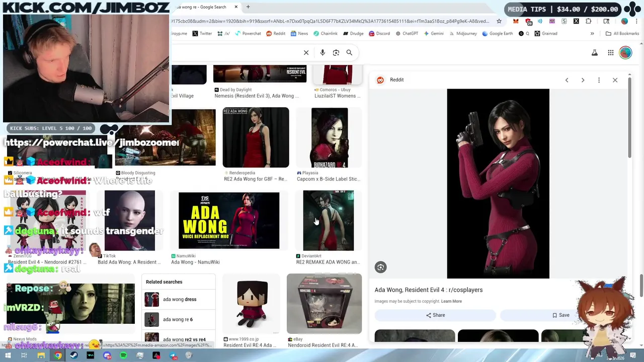Image resolution: width=644 pixels, height=362 pixels.
Task: Select related search 'ada wong re 6'
Action: 179,319
